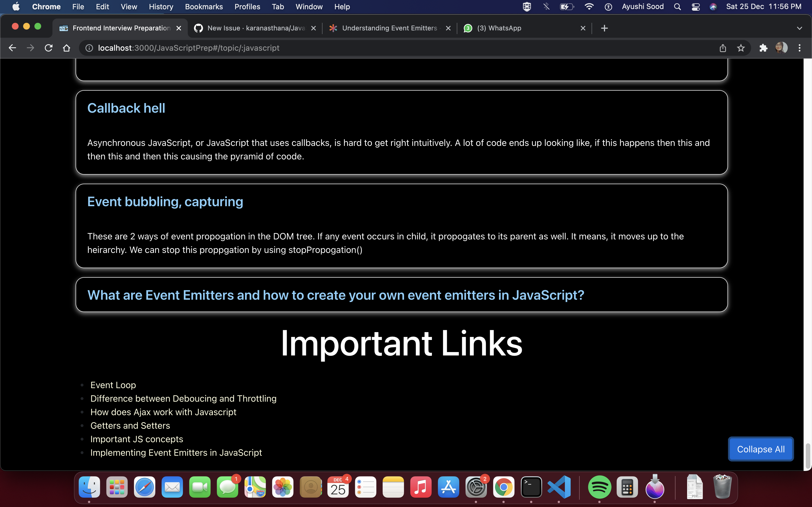Open the Extensions puzzle icon

click(763, 48)
